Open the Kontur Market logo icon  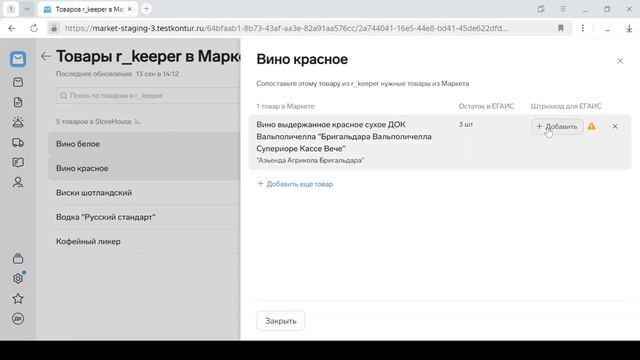18,59
